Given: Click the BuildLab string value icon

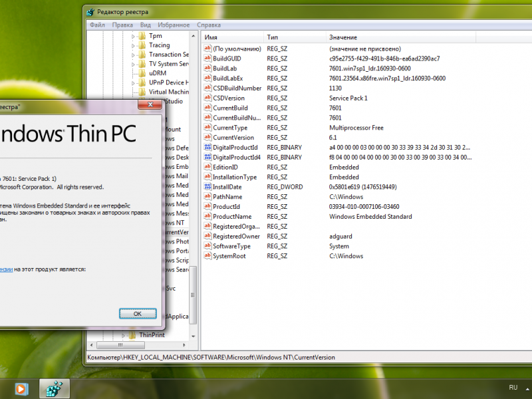Looking at the screenshot, I should point(207,68).
